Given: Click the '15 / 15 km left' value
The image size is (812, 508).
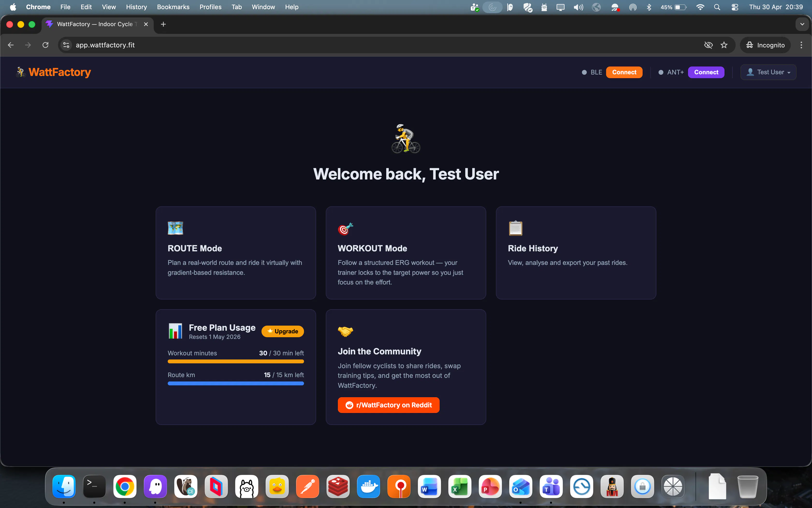Looking at the screenshot, I should [283, 375].
